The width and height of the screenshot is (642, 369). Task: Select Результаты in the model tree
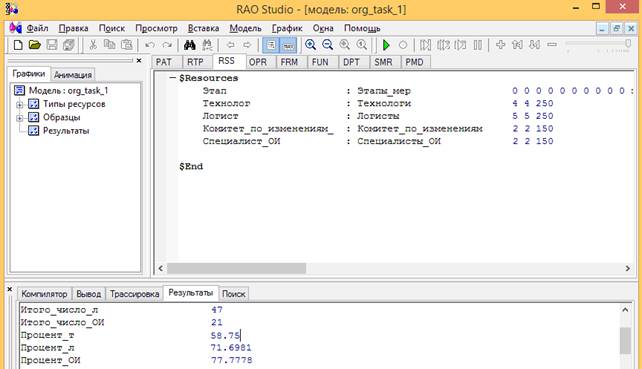pos(66,131)
